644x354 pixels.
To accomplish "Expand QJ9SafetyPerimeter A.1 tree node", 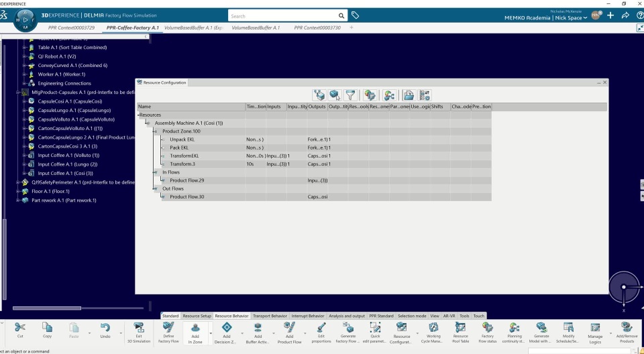I will coord(17,182).
